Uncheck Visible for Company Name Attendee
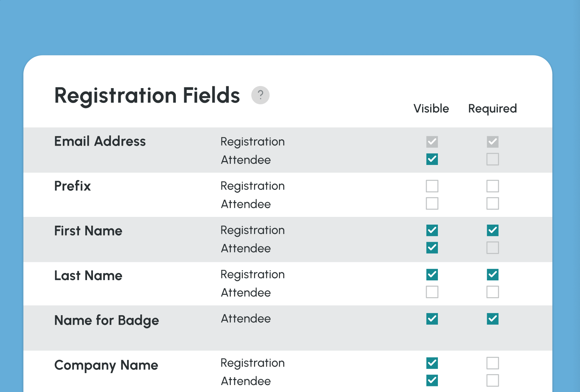The image size is (580, 392). point(432,380)
